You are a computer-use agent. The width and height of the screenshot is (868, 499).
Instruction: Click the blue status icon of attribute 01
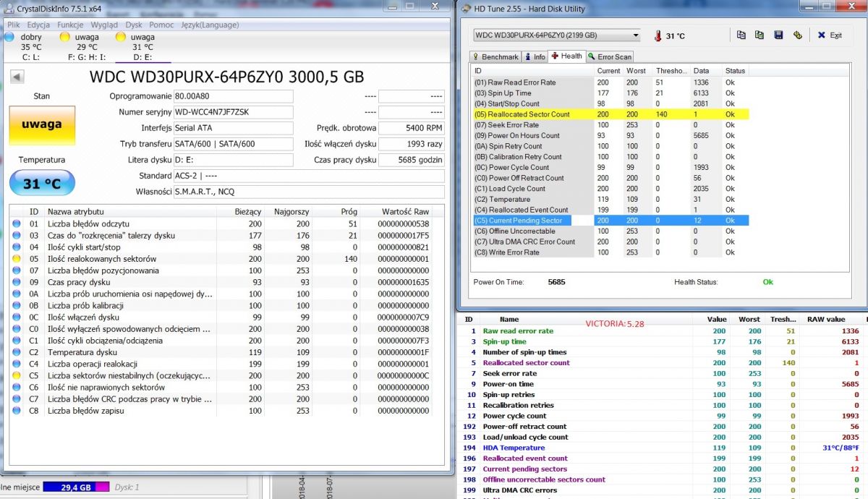(x=17, y=223)
